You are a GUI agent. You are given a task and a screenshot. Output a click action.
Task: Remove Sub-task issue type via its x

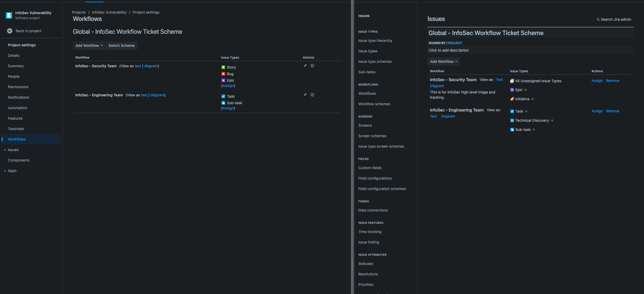coord(534,130)
